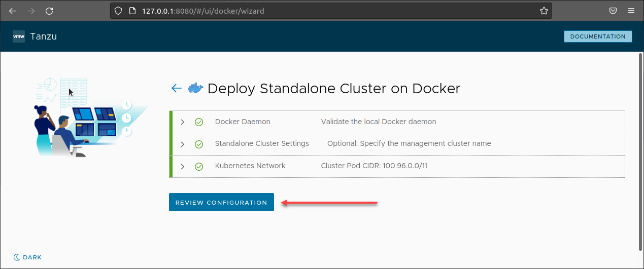Click the 'Docker Daemon' step label

coord(243,122)
